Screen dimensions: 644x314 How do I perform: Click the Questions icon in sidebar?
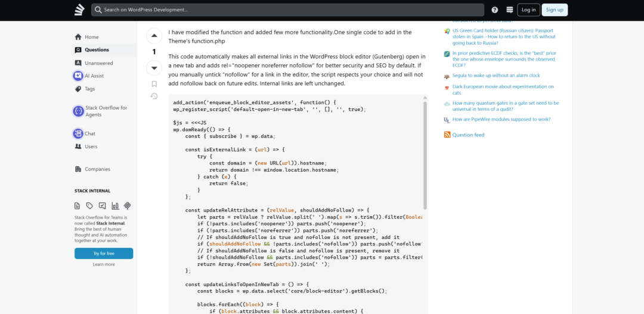[x=78, y=50]
